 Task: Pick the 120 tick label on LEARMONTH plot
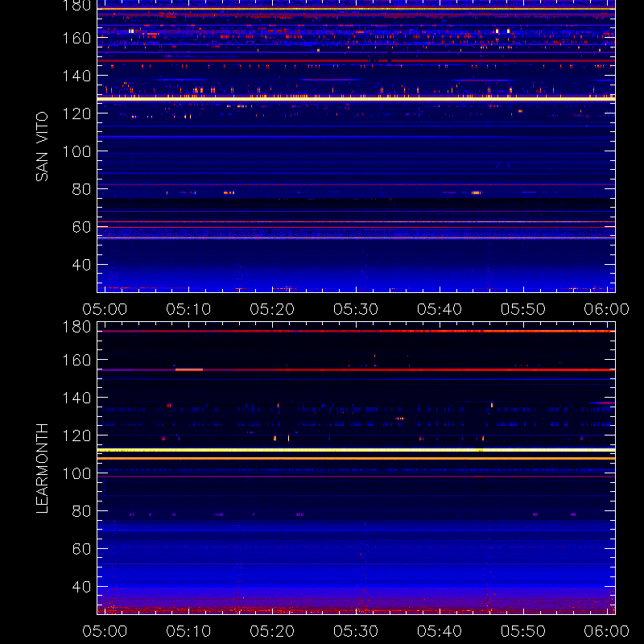(76, 436)
